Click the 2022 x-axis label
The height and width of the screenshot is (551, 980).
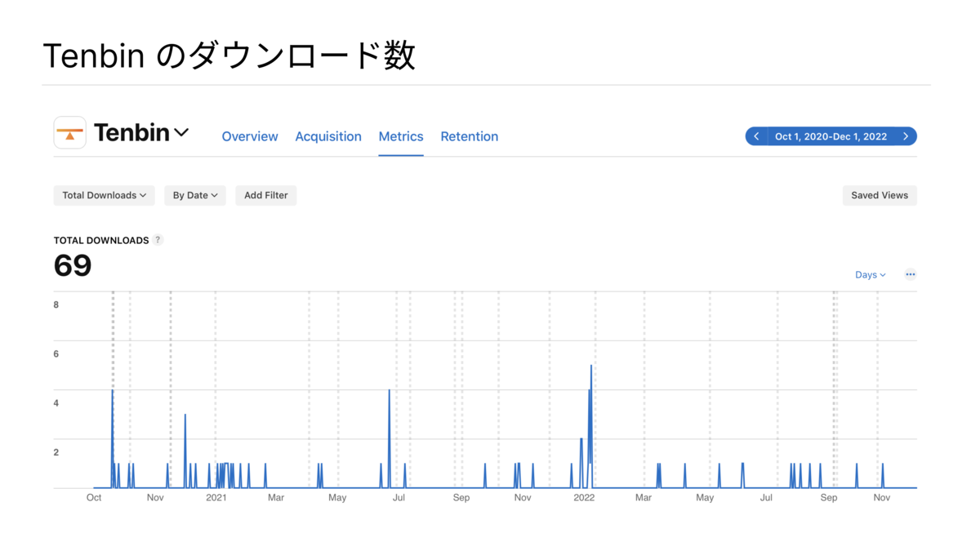click(584, 497)
